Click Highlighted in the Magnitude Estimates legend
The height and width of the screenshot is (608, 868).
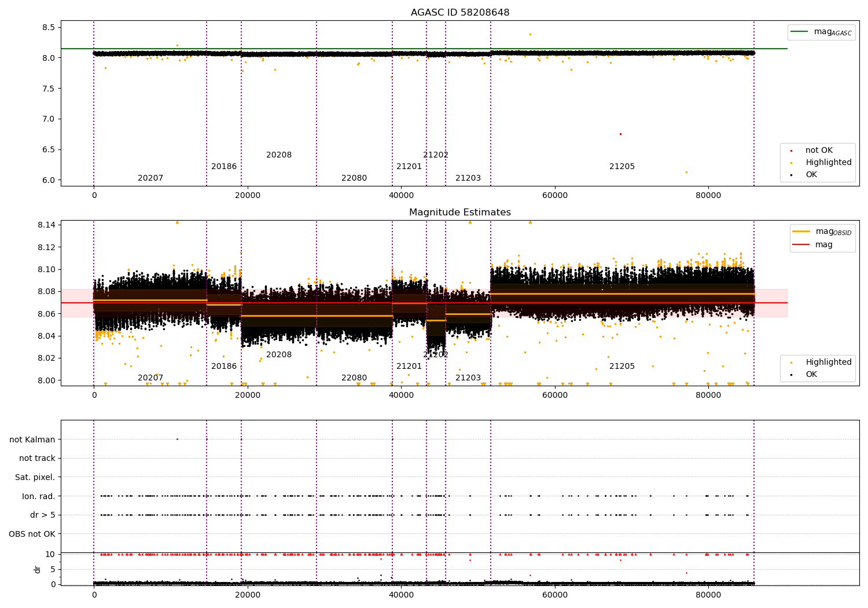pos(829,362)
